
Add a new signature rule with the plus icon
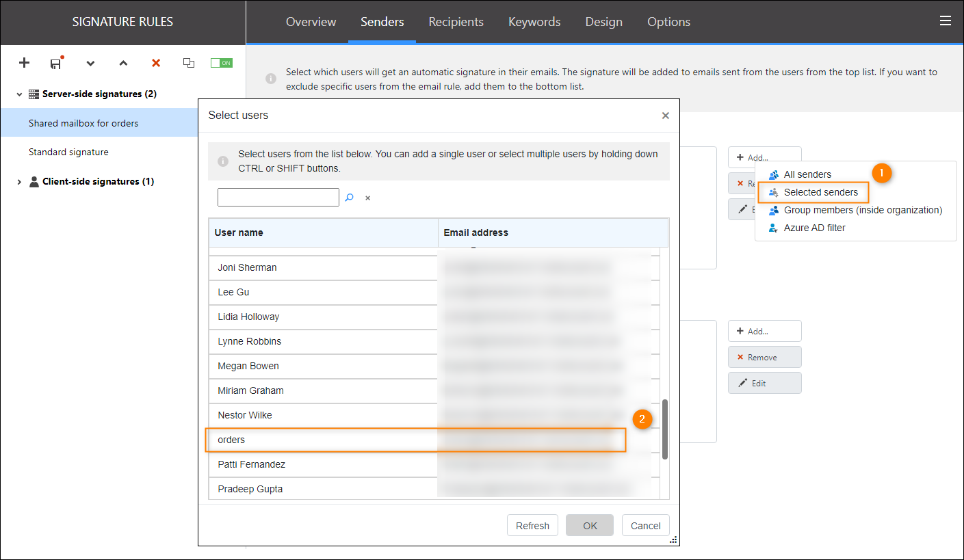point(24,63)
